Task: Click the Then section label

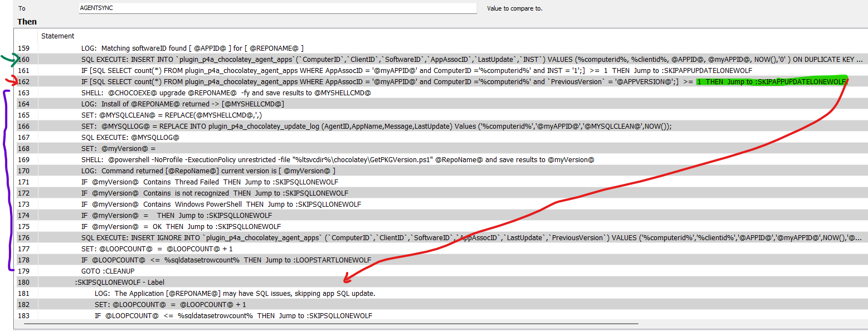Action: 27,21
